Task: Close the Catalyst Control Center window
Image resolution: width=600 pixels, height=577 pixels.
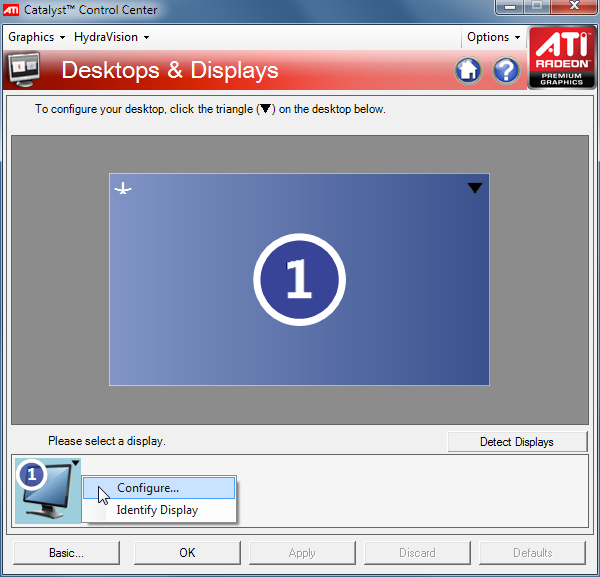Action: [x=574, y=6]
